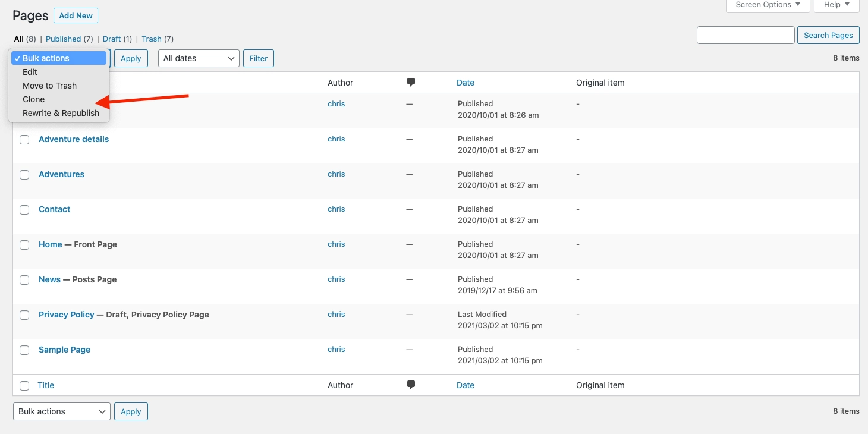Open the Privacy Policy page link
868x434 pixels.
(67, 315)
